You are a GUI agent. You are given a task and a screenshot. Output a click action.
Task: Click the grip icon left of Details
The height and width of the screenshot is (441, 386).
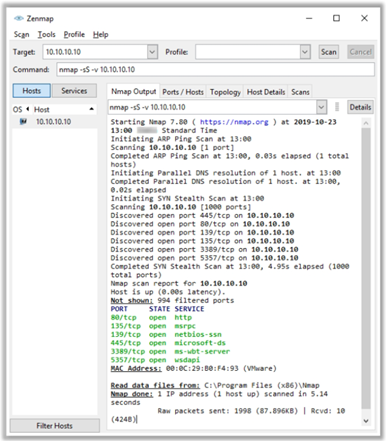coord(337,107)
